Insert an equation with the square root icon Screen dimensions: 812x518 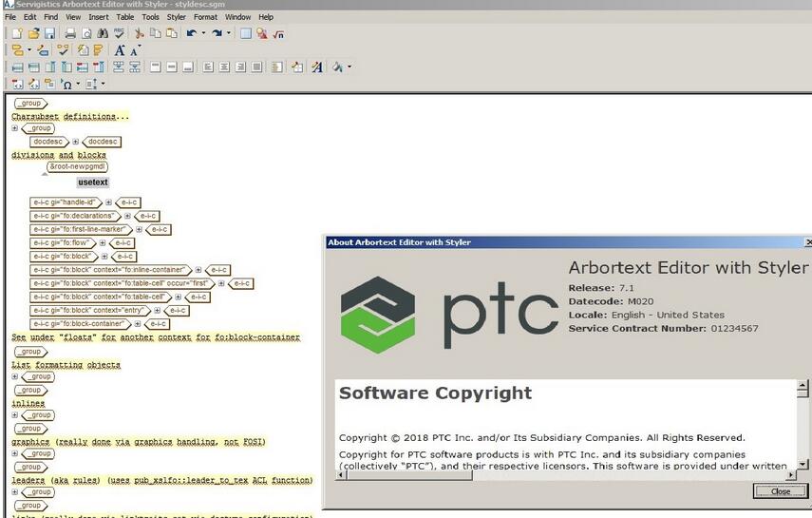pyautogui.click(x=278, y=33)
